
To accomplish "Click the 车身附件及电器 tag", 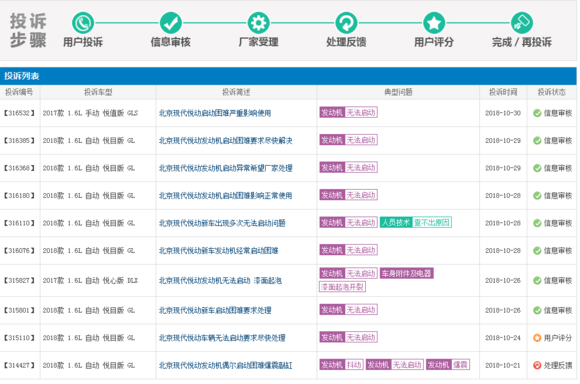I will click(407, 273).
